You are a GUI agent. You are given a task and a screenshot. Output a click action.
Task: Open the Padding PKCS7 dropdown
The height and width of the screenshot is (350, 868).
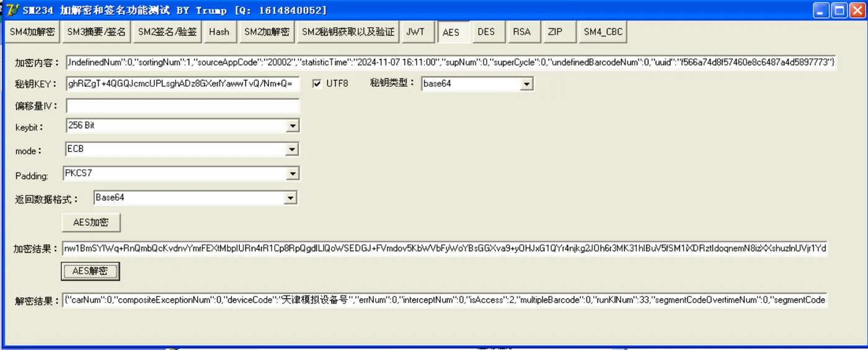(293, 174)
